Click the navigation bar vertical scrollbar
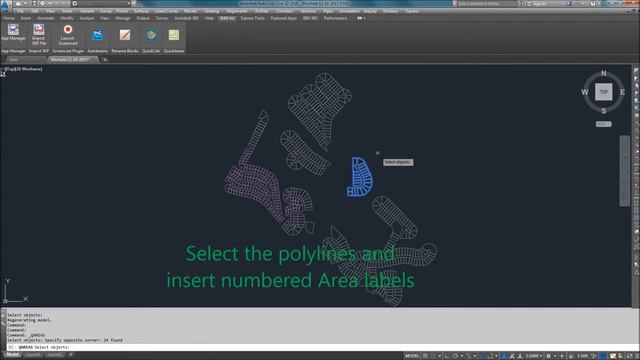The height and width of the screenshot is (360, 640). (624, 171)
